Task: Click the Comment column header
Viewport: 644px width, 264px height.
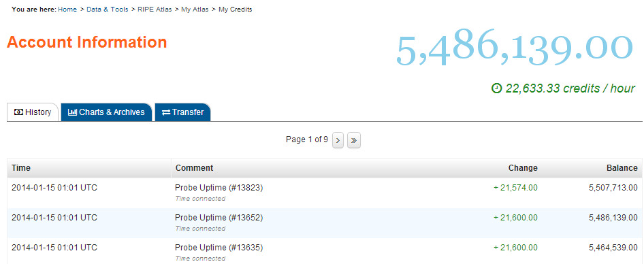Action: [x=194, y=168]
